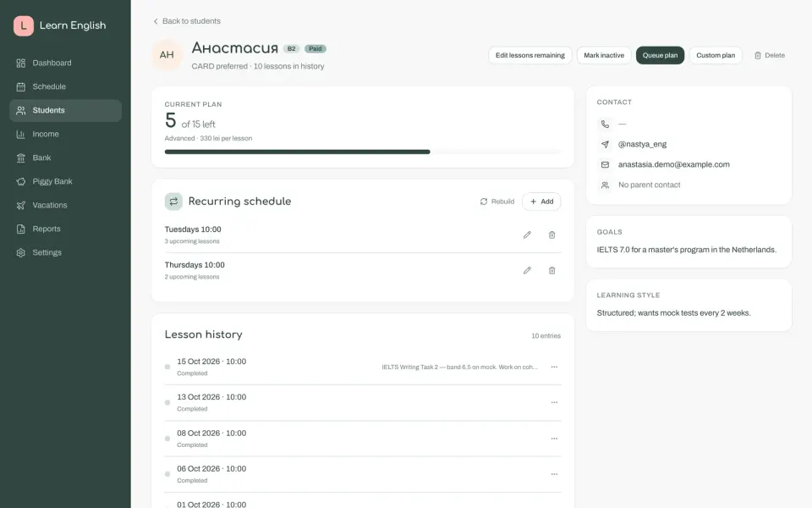Navigate to the Income page
Screen dimensions: 812x508
pyautogui.click(x=65, y=135)
